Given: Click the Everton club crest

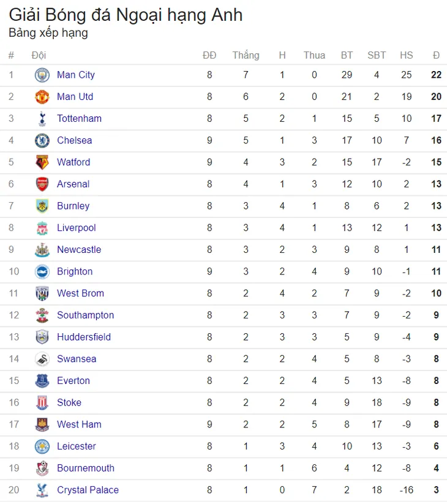Looking at the screenshot, I should pyautogui.click(x=42, y=381).
